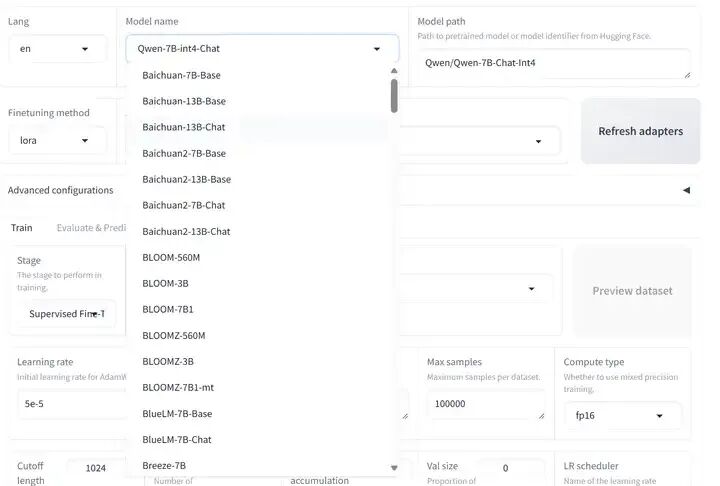Select BLOOM-560M in the dropdown list
This screenshot has width=720, height=486.
171,257
